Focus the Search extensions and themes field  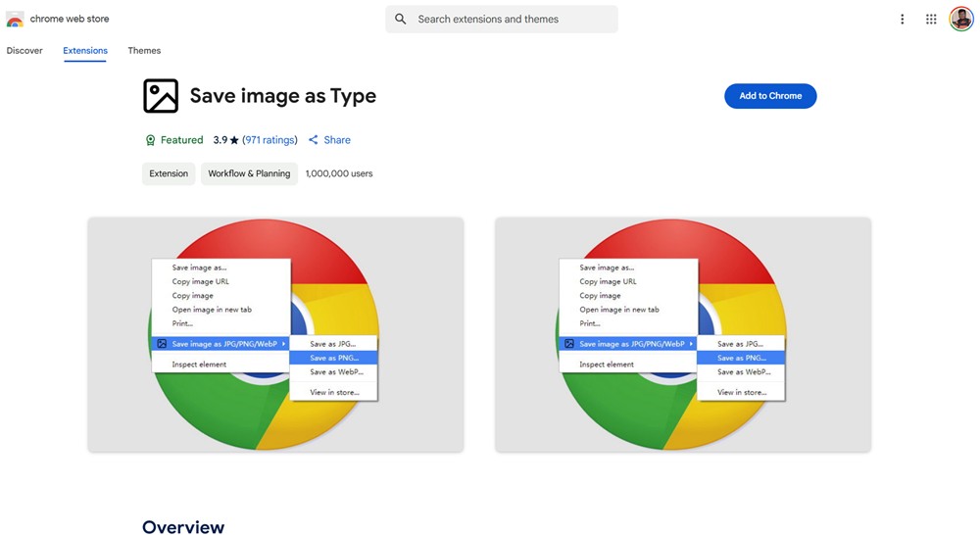502,20
